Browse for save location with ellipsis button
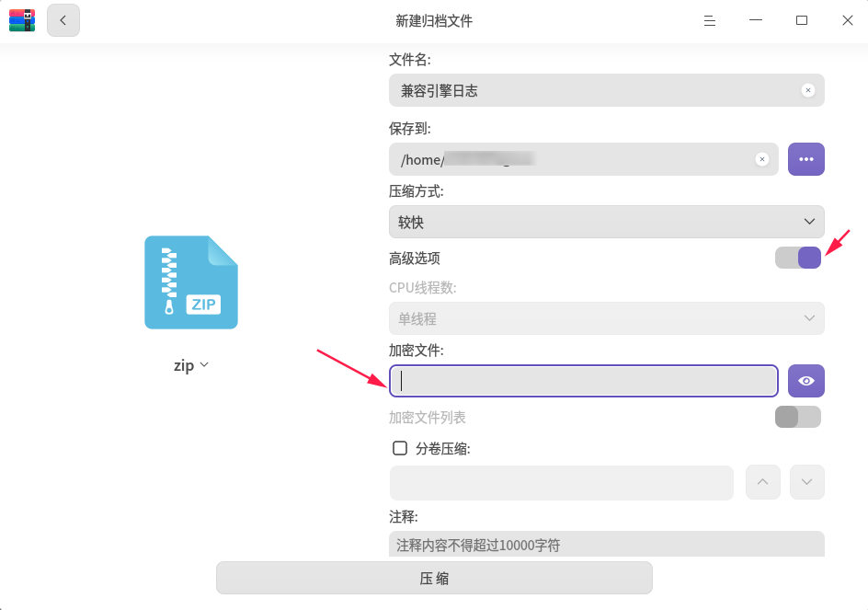Viewport: 868px width, 610px height. pos(806,159)
